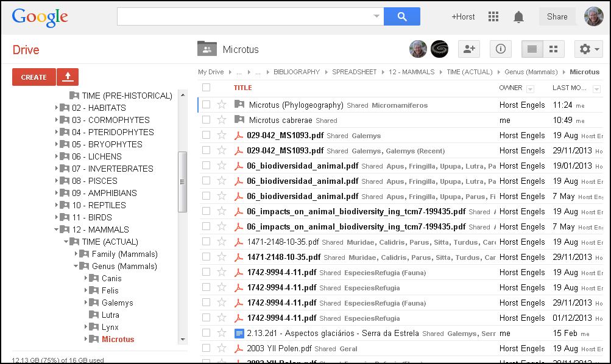Star the 1471-2148-10-35.pdf dated 19 Aug
Screen dimensions: 611x364
tap(222, 242)
